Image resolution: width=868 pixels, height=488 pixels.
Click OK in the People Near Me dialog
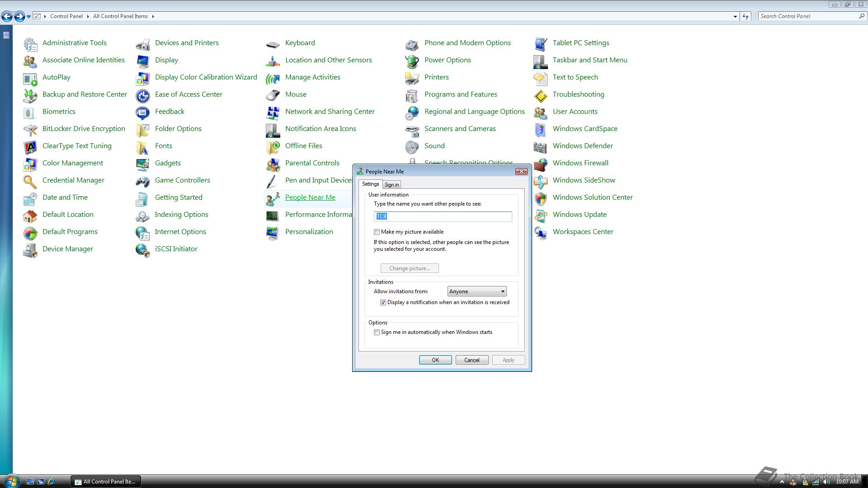(x=435, y=360)
